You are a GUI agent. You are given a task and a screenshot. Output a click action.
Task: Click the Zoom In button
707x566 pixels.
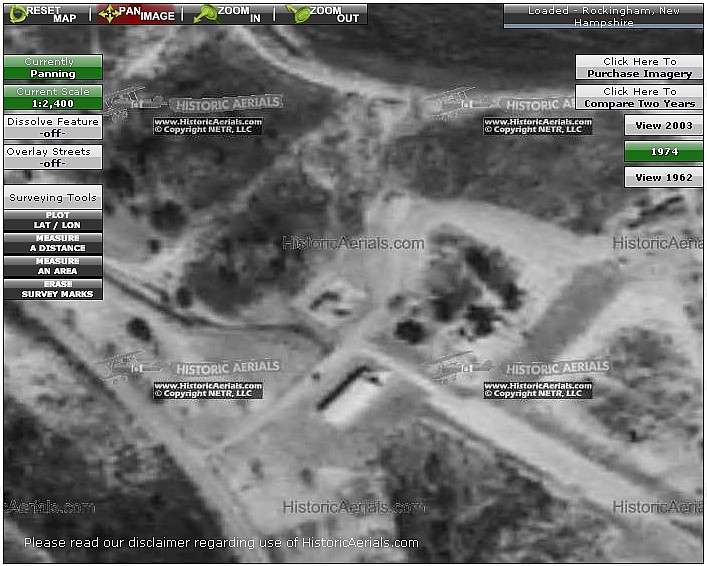pyautogui.click(x=228, y=14)
